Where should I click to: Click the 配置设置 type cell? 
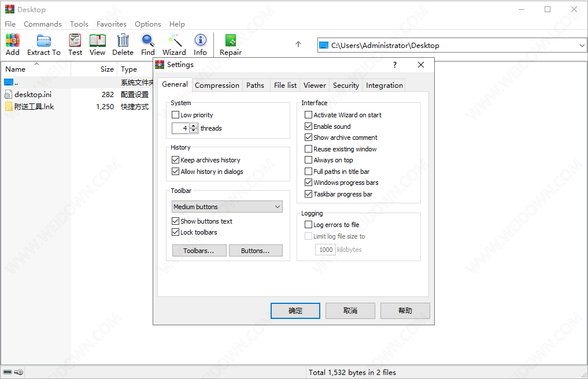pyautogui.click(x=135, y=95)
